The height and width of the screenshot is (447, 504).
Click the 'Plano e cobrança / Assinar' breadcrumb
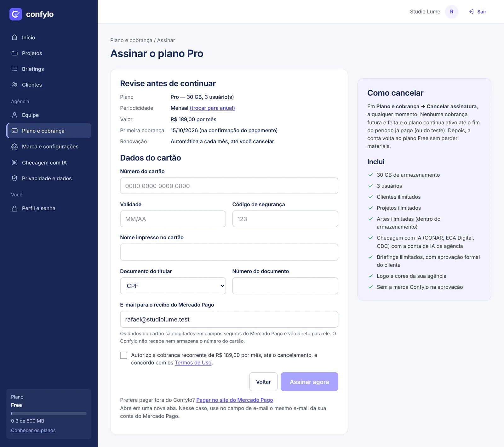[x=143, y=40]
